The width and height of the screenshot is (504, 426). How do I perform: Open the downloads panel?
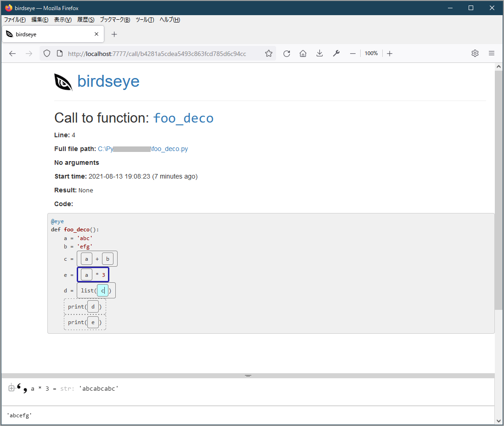(x=319, y=54)
